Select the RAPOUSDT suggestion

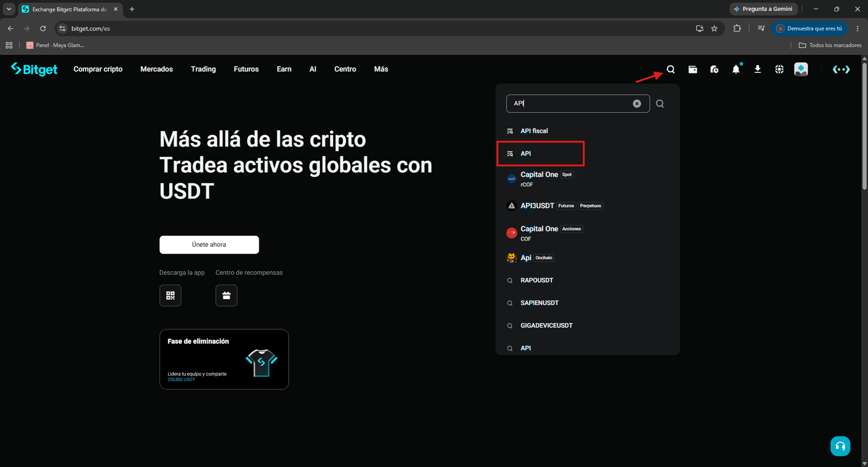pyautogui.click(x=588, y=280)
